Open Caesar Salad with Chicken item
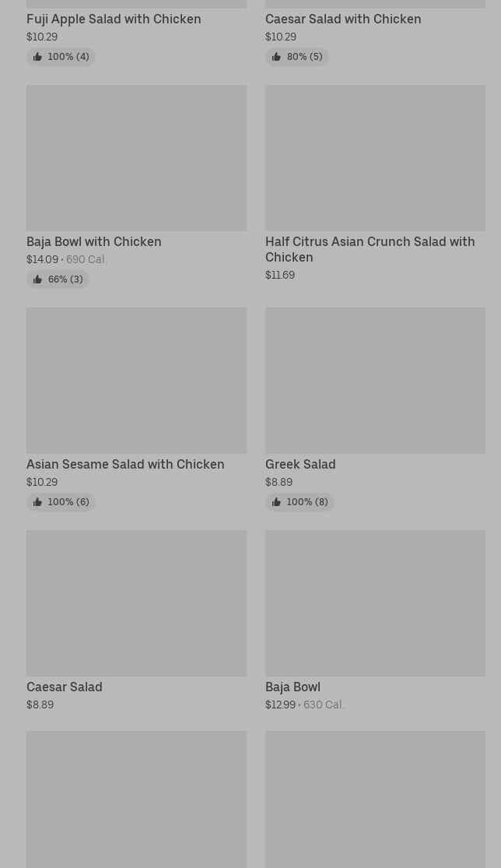 click(x=343, y=19)
